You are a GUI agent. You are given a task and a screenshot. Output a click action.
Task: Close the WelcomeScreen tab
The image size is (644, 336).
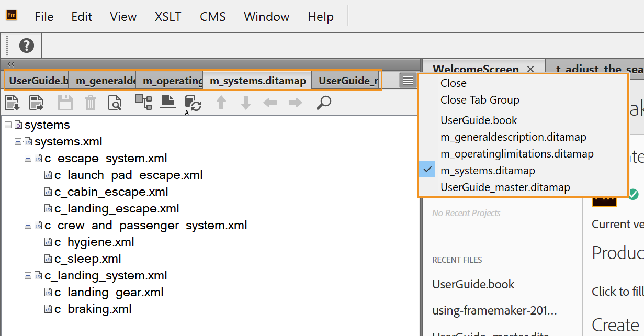click(x=530, y=69)
